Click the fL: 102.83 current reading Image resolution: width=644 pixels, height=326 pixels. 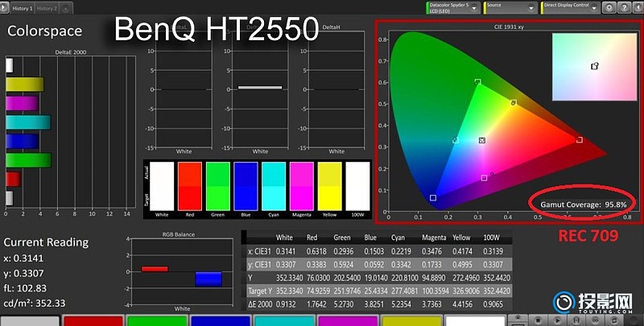tap(25, 288)
